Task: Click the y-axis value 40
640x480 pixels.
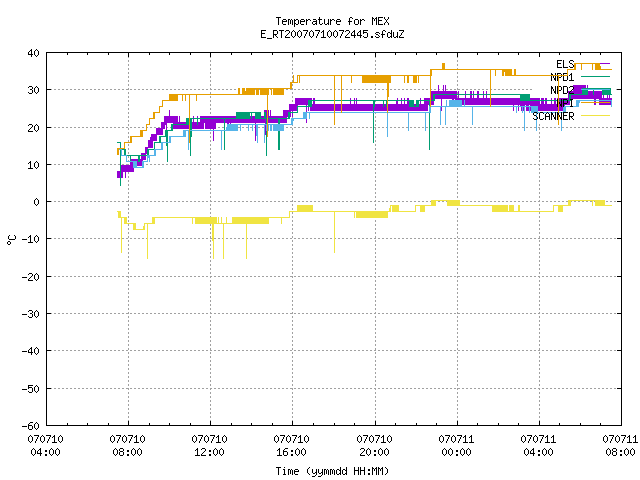Action: (x=33, y=53)
